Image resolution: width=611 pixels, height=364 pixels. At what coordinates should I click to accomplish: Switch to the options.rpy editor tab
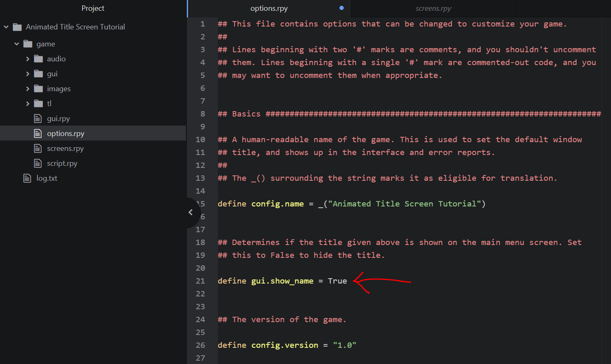point(269,8)
